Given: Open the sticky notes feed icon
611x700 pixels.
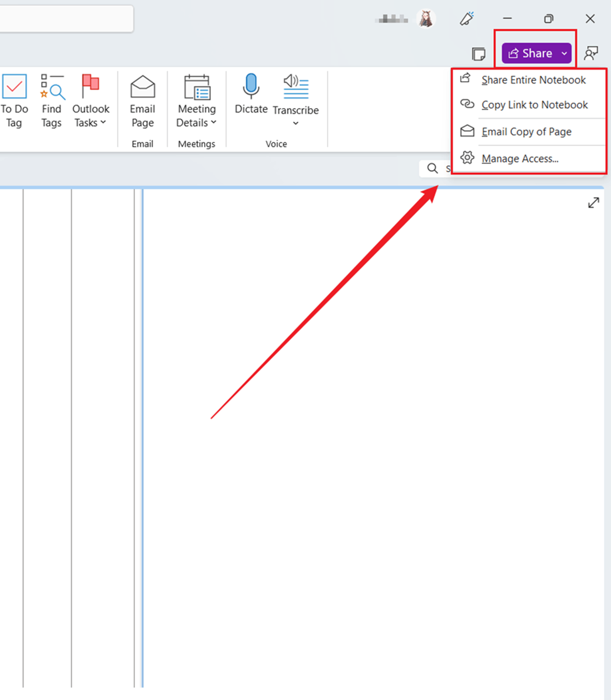Looking at the screenshot, I should [x=478, y=54].
